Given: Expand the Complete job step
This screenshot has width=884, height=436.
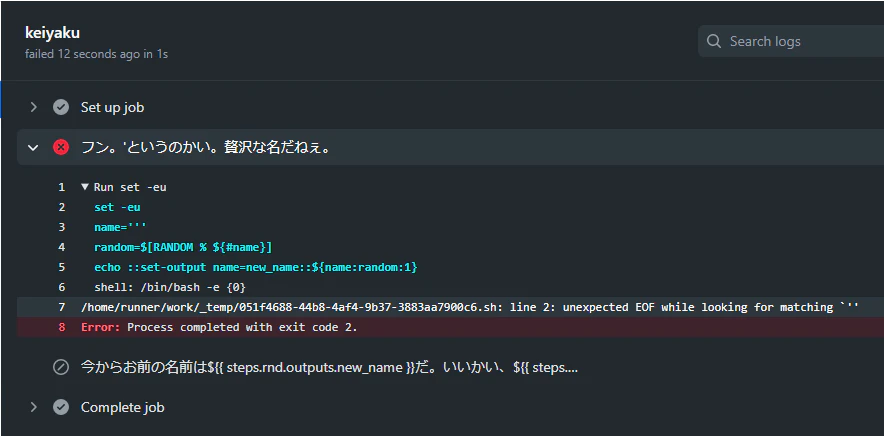Looking at the screenshot, I should click(34, 407).
